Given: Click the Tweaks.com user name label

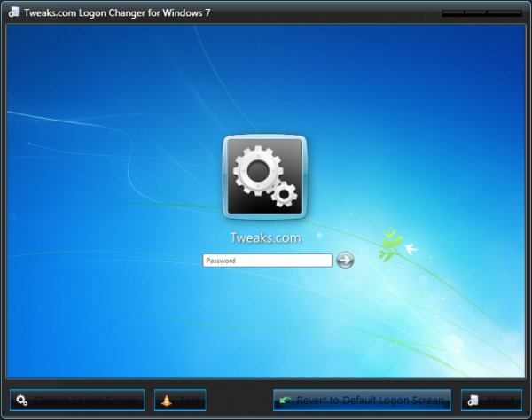Looking at the screenshot, I should coord(265,237).
